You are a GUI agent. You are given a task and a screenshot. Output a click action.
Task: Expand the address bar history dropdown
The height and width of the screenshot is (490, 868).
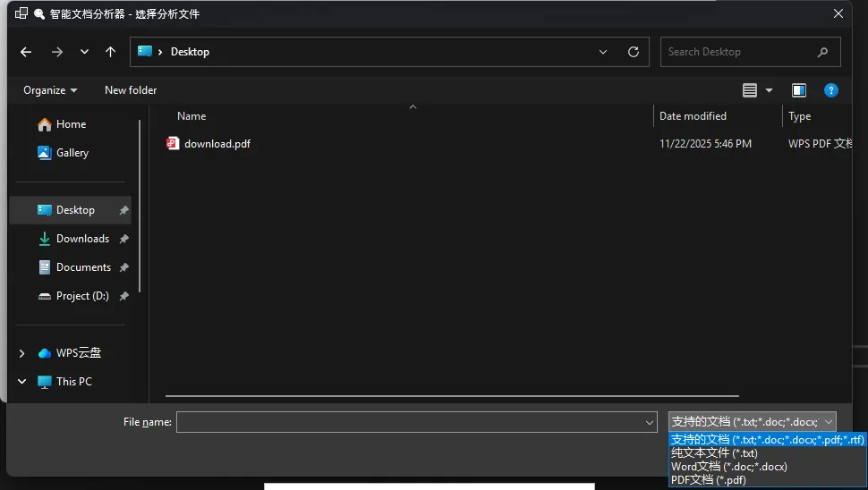603,52
